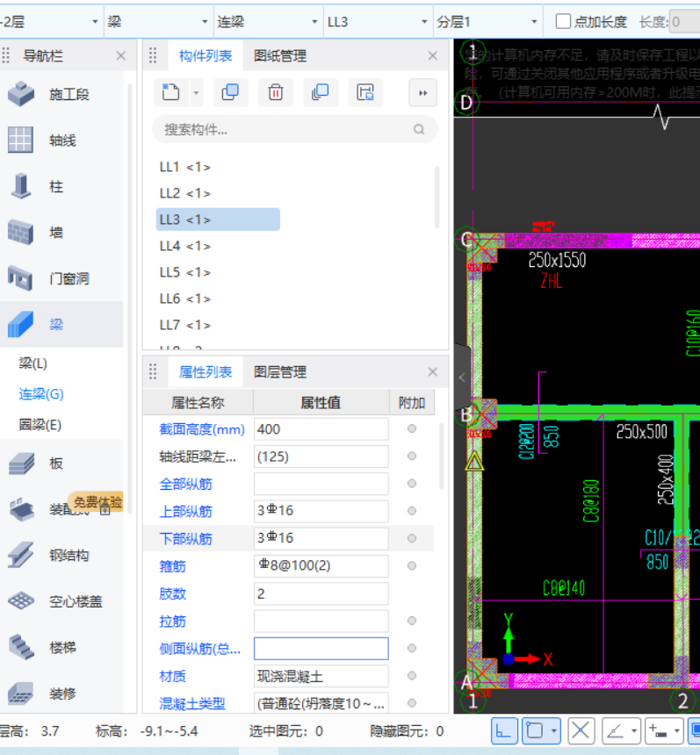Click the new component icon
This screenshot has height=755, width=700.
pyautogui.click(x=171, y=92)
